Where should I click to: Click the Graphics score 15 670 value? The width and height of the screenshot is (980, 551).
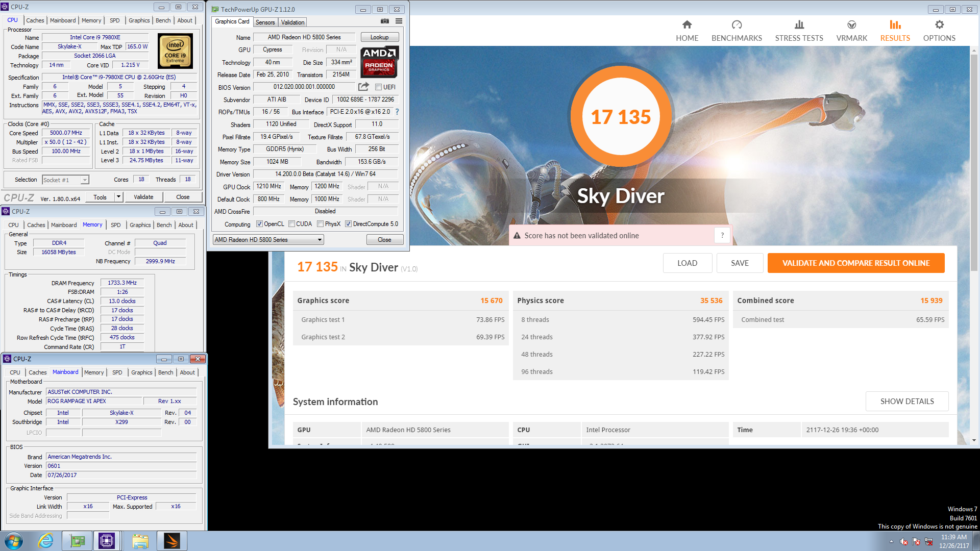coord(491,300)
